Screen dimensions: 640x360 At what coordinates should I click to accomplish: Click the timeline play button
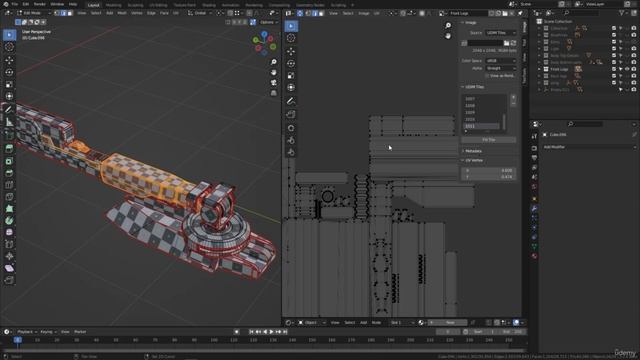271,332
